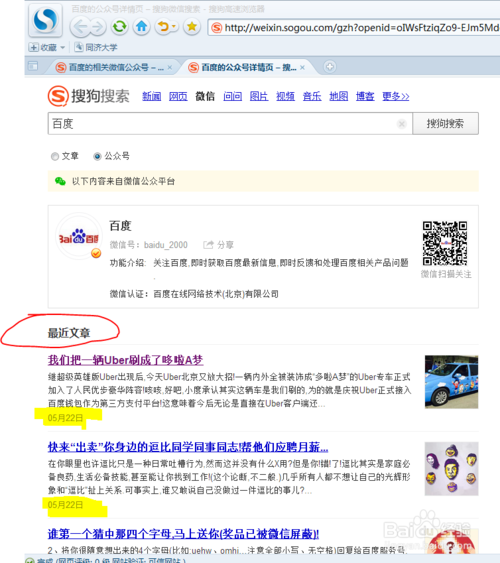Image resolution: width=500 pixels, height=563 pixels.
Task: Reload the page with the green refresh icon
Action: pyautogui.click(x=120, y=26)
